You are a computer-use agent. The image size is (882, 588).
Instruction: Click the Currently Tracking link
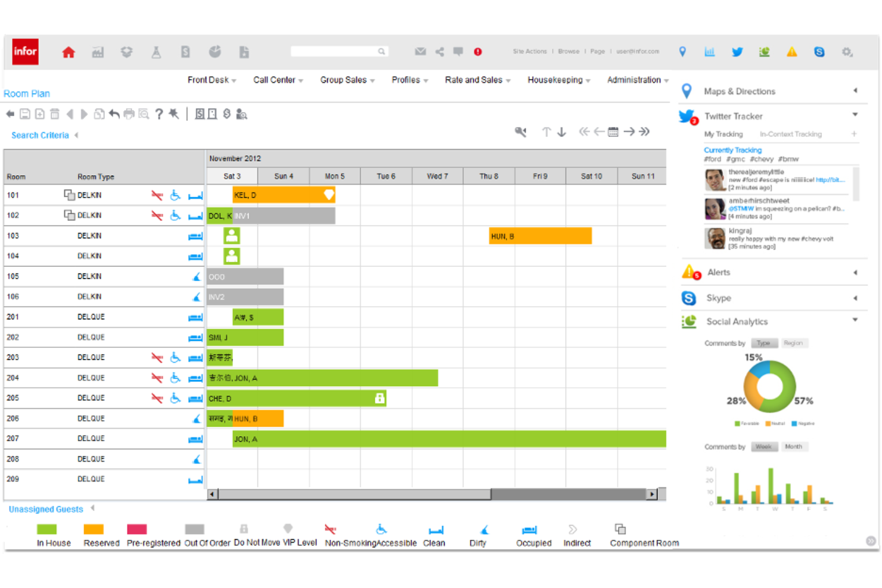(x=732, y=150)
